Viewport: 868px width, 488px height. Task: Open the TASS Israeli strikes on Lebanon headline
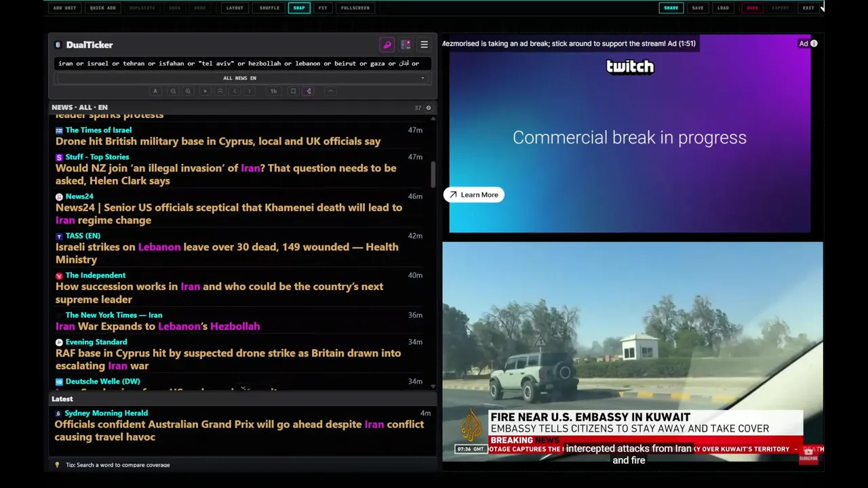226,253
